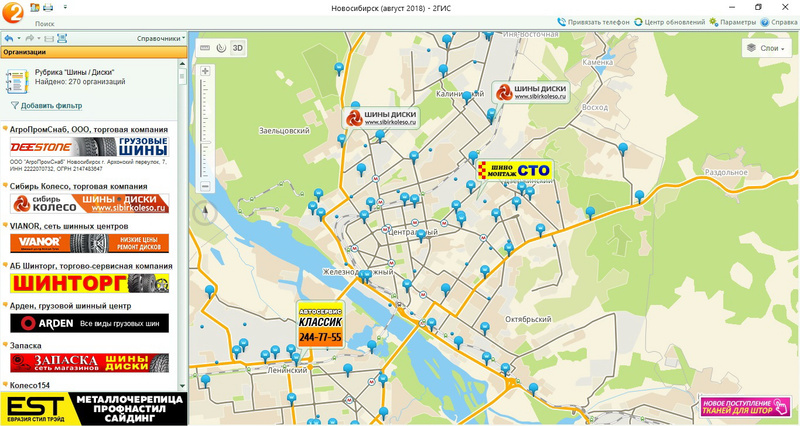Click the results list scrollbar down arrow
Viewport: 800px width, 426px height.
click(182, 386)
